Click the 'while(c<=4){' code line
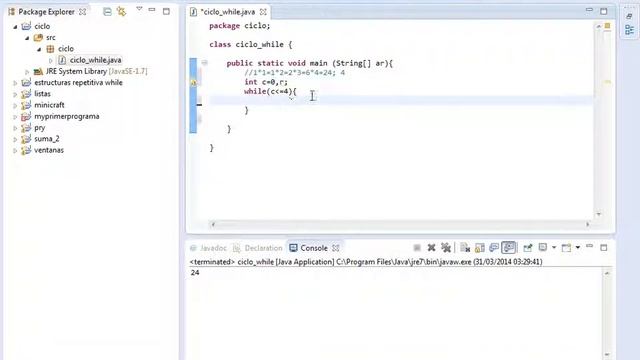This screenshot has width=640, height=360. pos(270,91)
